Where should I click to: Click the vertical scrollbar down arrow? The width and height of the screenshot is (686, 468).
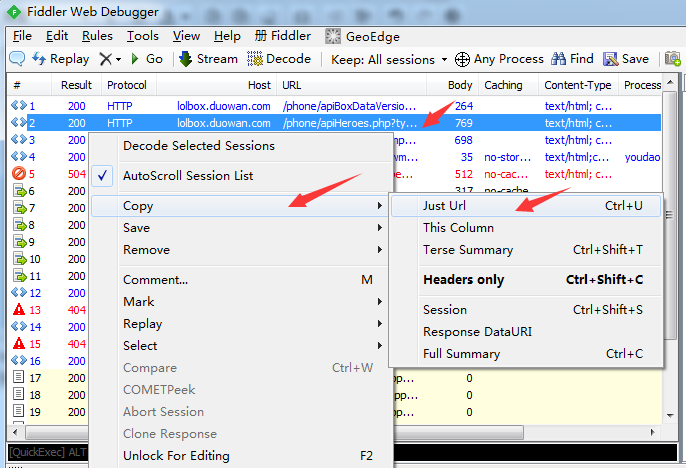[670, 416]
